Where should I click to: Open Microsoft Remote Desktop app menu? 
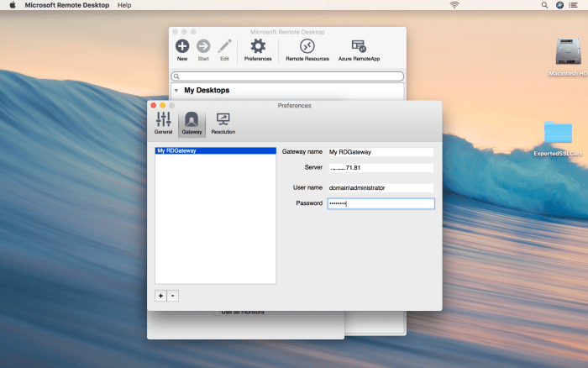click(x=67, y=5)
